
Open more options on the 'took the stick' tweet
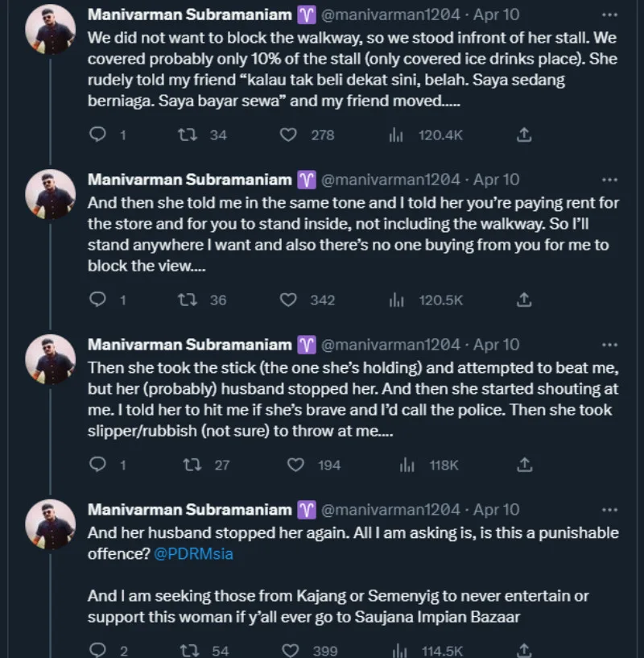(x=609, y=345)
